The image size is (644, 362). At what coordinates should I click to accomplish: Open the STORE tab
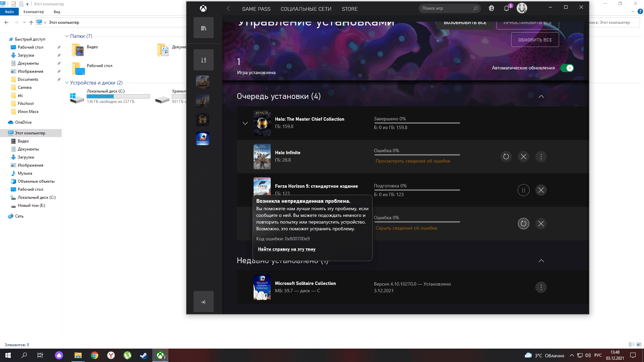pos(350,9)
